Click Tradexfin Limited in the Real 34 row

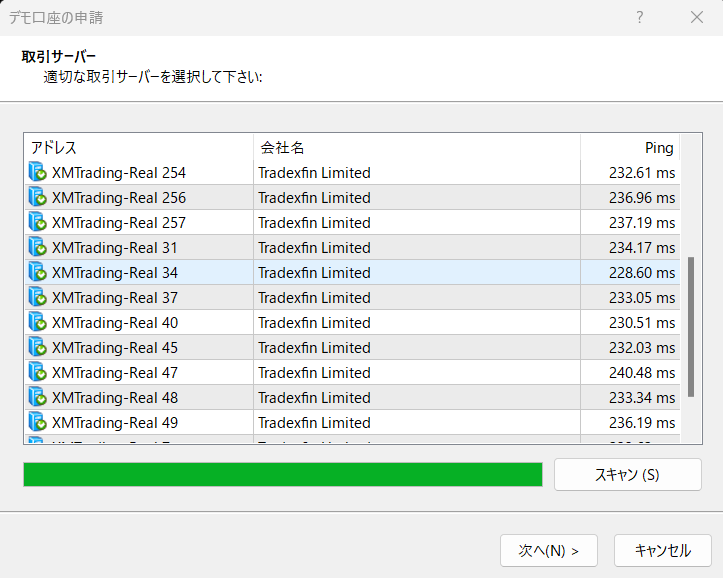pos(314,272)
